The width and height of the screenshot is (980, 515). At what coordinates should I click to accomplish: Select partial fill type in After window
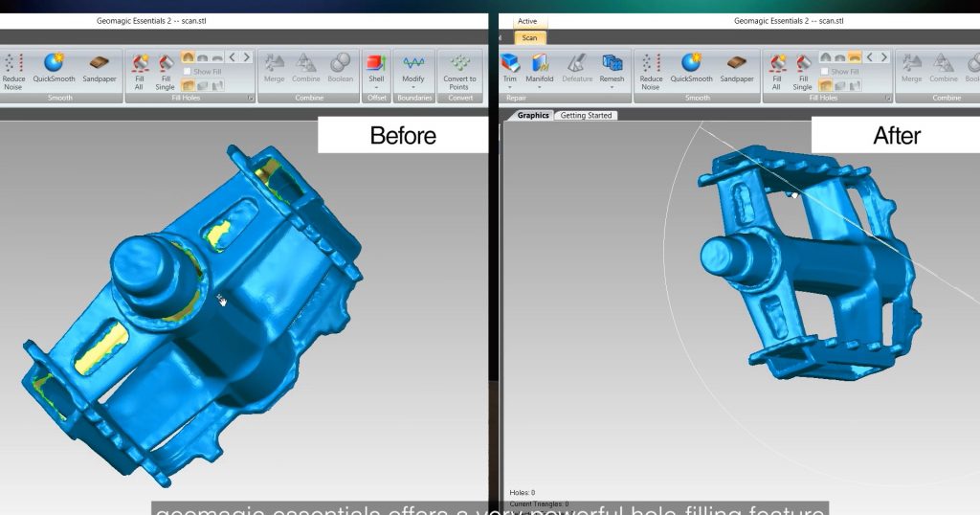[840, 85]
